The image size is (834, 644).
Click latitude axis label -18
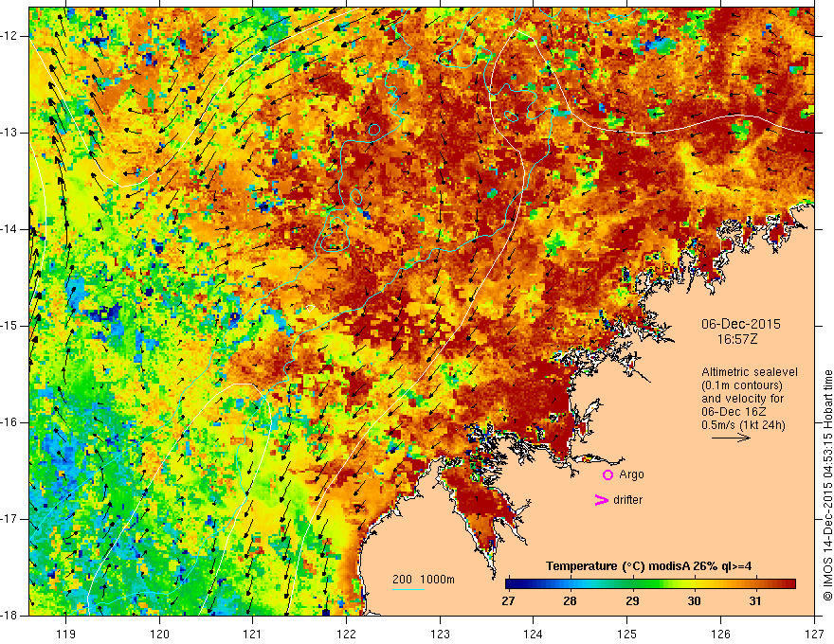[x=9, y=616]
